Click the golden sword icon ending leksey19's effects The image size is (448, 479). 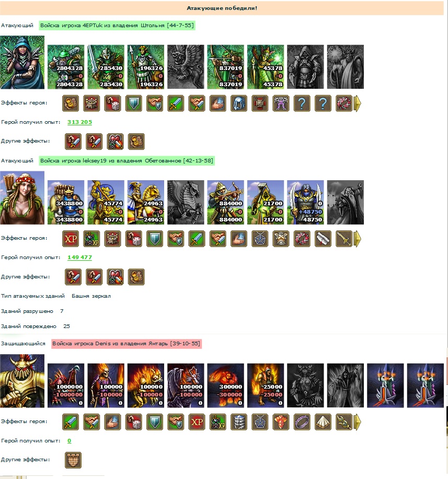344,239
